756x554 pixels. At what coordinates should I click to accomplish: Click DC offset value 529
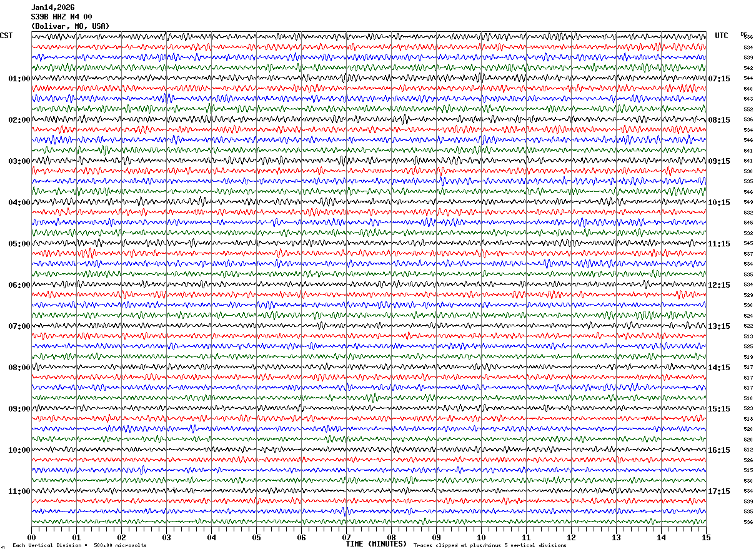tap(748, 295)
